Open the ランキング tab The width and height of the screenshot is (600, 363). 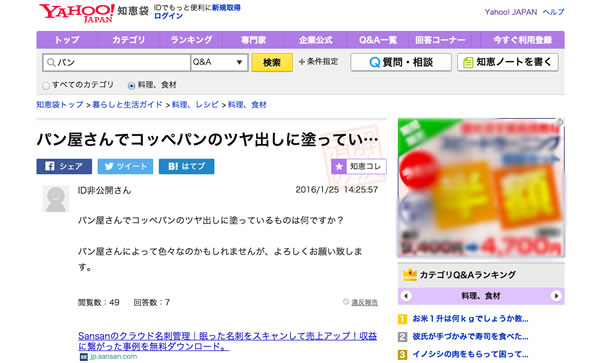(x=191, y=40)
